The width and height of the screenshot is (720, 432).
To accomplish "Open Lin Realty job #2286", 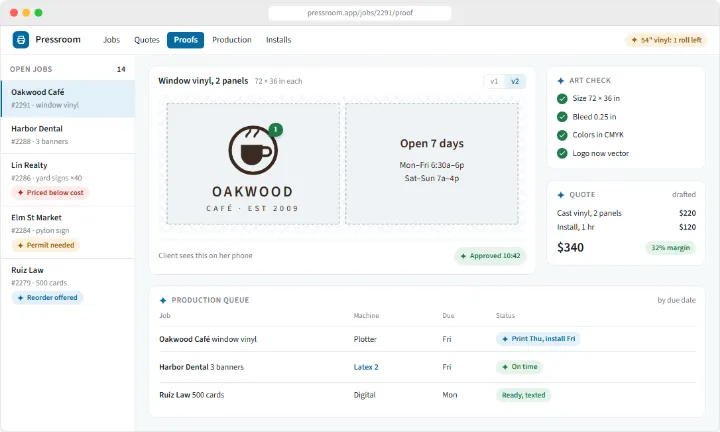I will (68, 180).
